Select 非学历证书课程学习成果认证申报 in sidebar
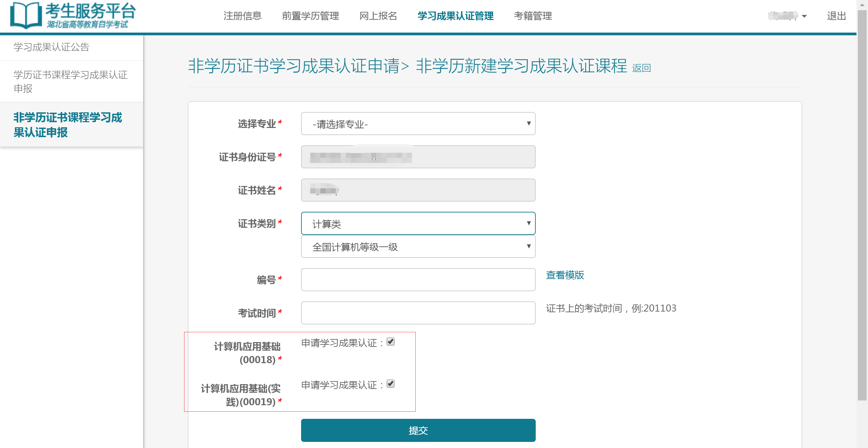This screenshot has height=448, width=868. tap(68, 125)
